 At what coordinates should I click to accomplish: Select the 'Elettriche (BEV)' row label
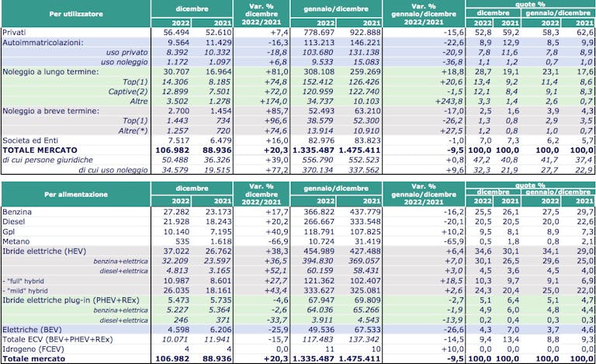(x=32, y=329)
